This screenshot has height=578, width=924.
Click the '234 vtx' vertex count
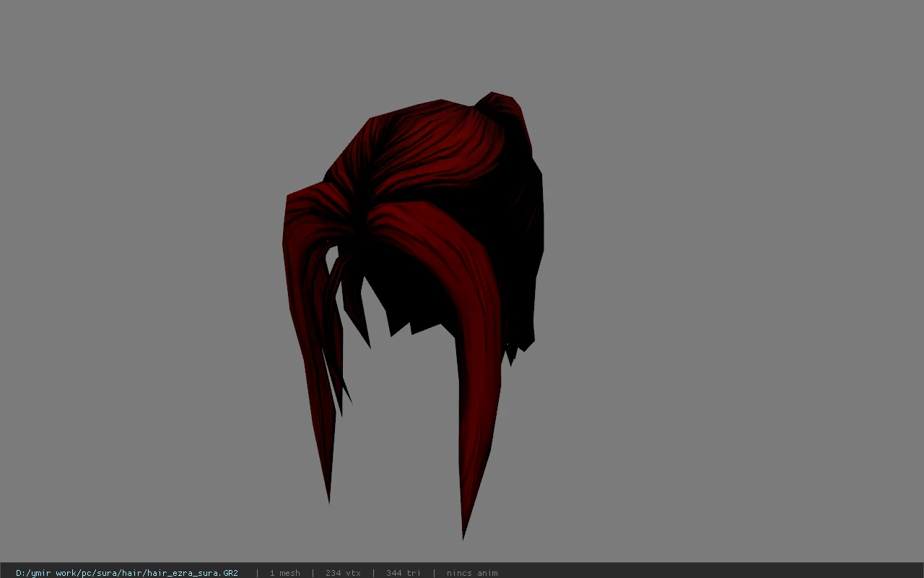[343, 573]
